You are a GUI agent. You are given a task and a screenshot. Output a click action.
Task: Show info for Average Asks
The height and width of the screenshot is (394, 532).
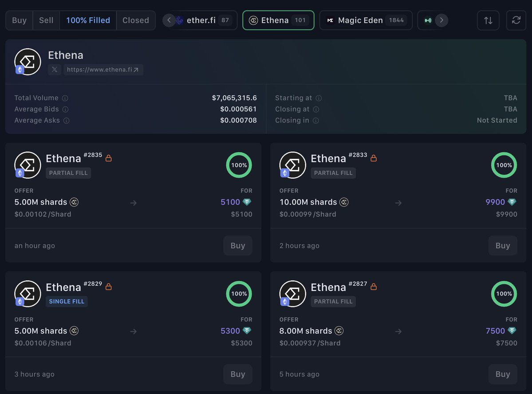[67, 121]
